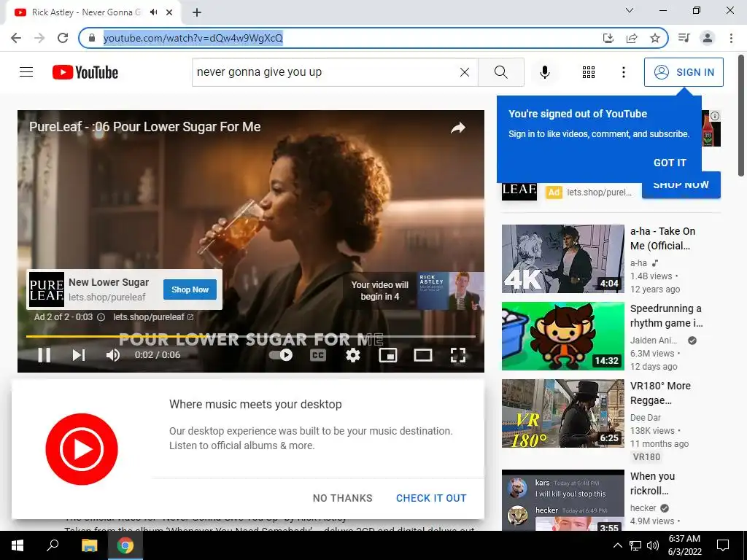The width and height of the screenshot is (747, 560).
Task: Toggle the autoplay switch
Action: [281, 355]
